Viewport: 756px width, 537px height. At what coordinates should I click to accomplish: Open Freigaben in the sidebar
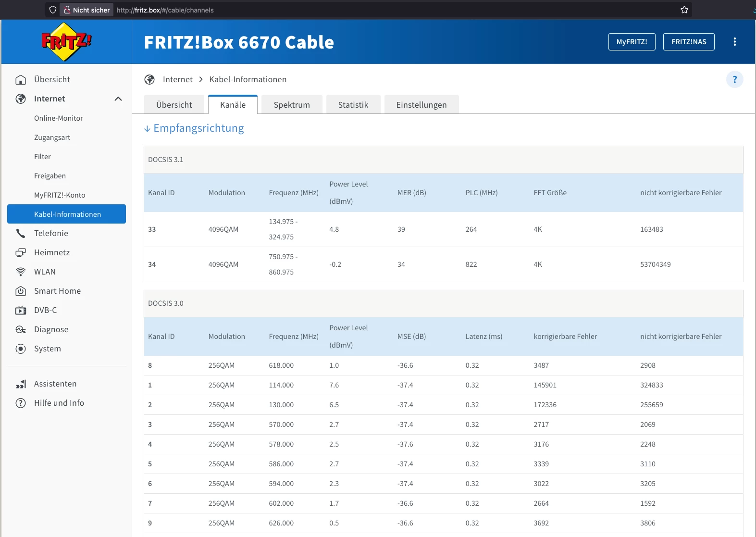pos(50,176)
